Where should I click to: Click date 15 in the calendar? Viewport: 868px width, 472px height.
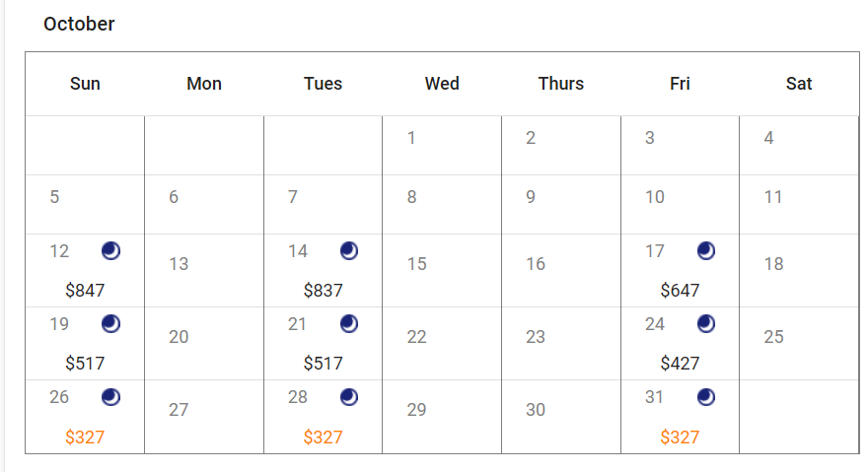point(417,264)
